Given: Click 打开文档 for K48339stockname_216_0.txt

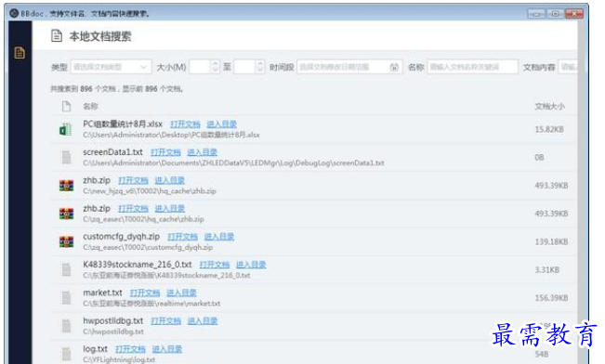Looking at the screenshot, I should click(215, 265).
